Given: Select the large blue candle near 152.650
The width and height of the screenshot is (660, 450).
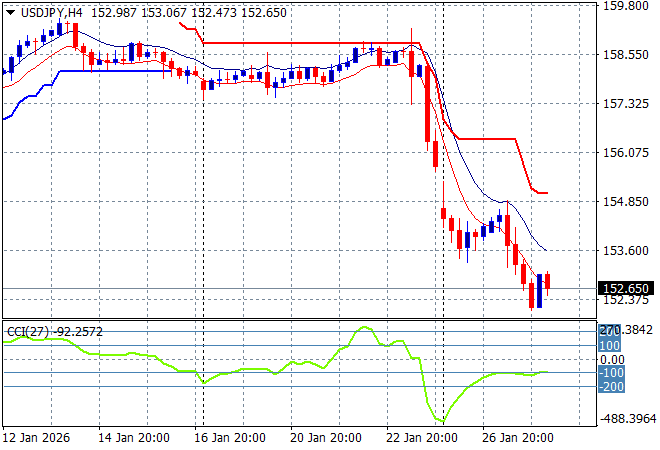Looking at the screenshot, I should click(540, 291).
